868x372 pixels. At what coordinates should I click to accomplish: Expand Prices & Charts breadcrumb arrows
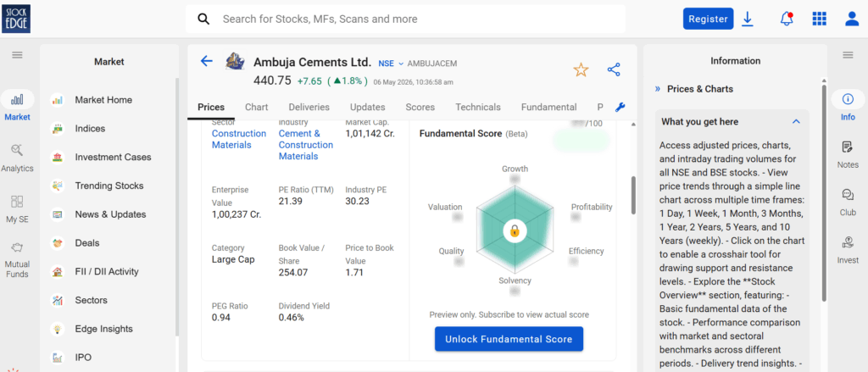point(658,89)
